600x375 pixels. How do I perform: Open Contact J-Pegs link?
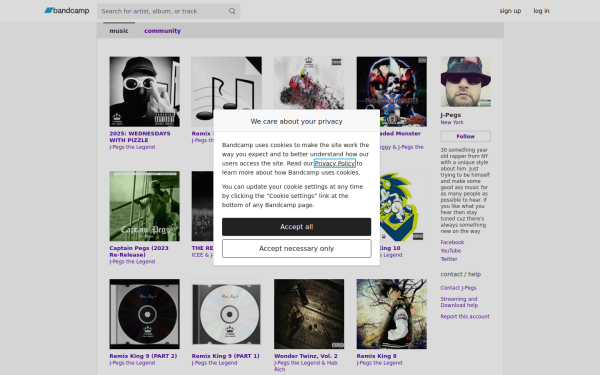coord(458,288)
